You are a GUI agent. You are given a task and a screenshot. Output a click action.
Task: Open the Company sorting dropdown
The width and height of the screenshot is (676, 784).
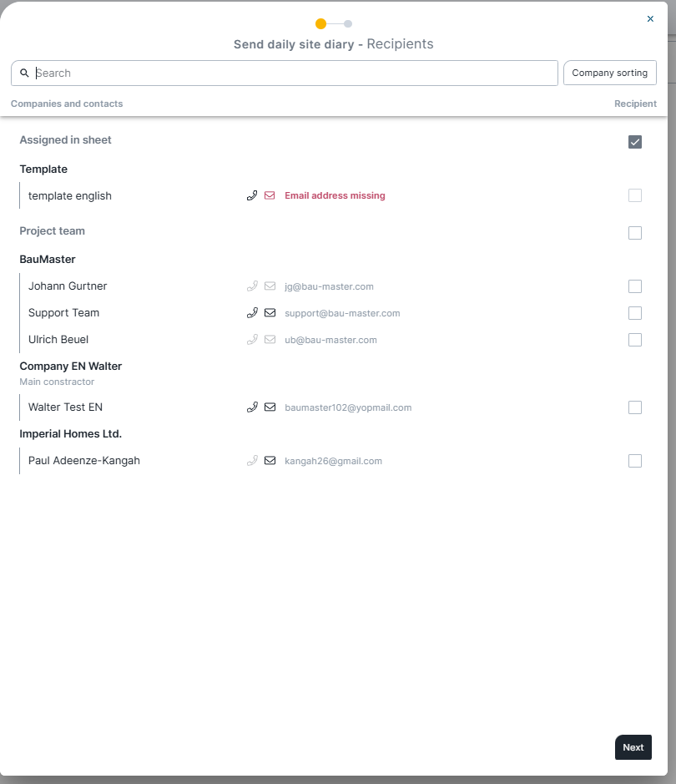609,73
